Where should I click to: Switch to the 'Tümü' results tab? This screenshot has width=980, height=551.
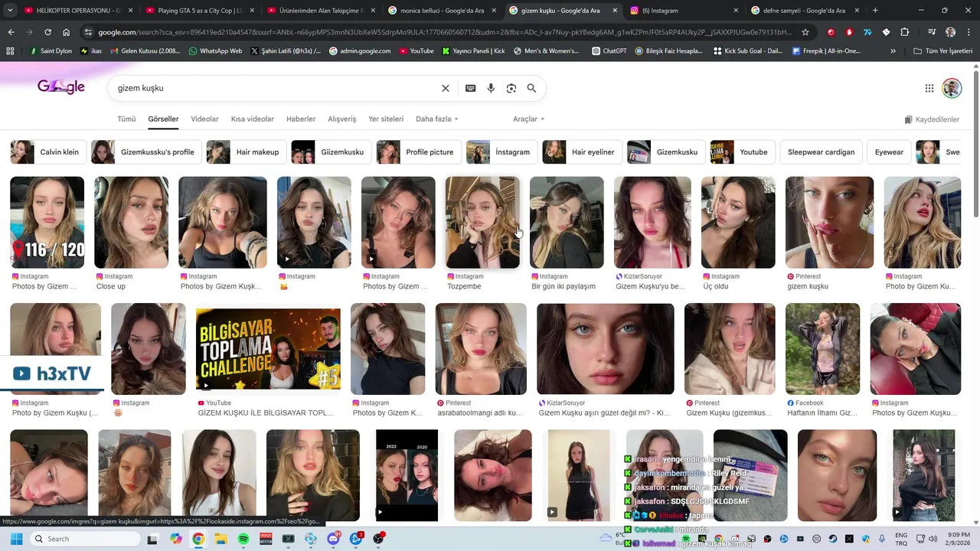(126, 119)
